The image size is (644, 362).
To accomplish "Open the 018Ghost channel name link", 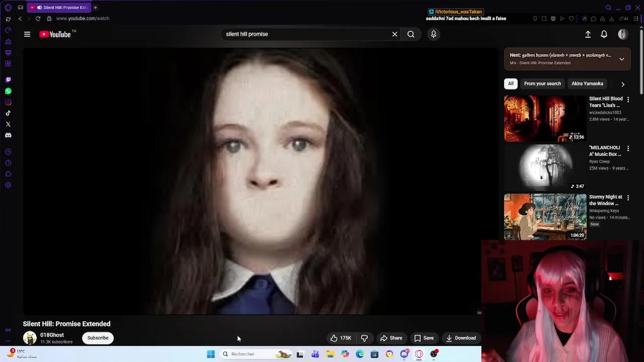I will 52,335.
